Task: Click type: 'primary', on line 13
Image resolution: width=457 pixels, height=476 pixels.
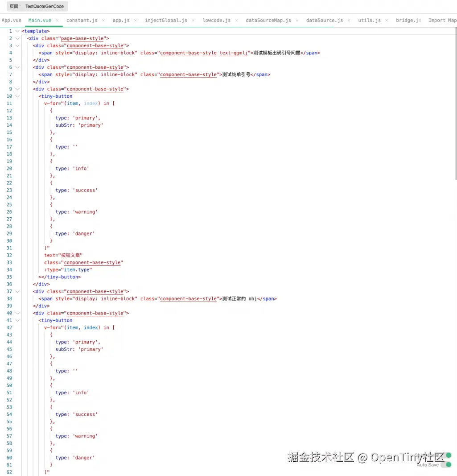Action: click(x=78, y=118)
